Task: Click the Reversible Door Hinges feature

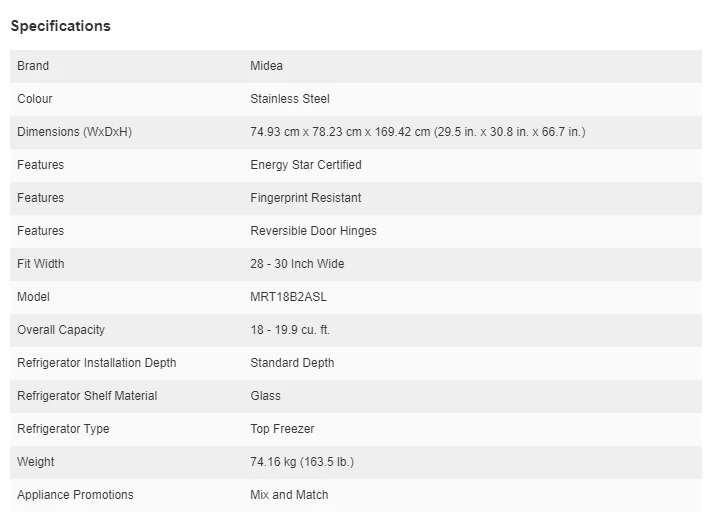Action: coord(313,231)
